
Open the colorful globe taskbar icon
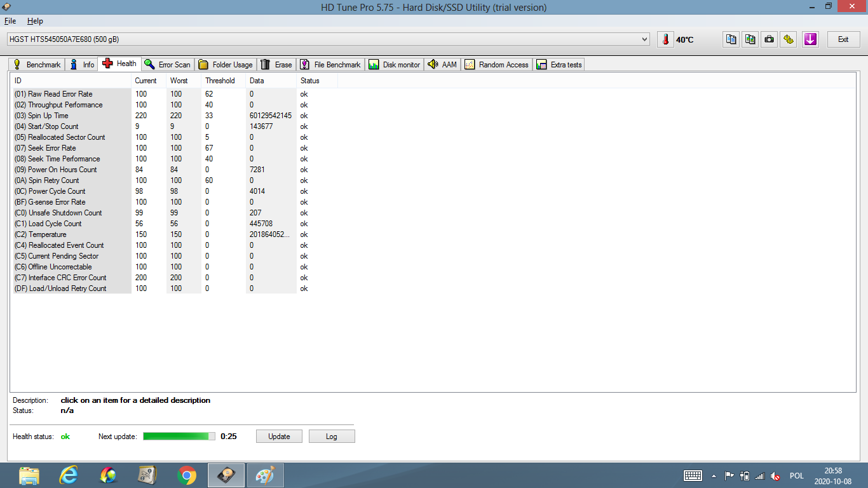[x=108, y=475]
